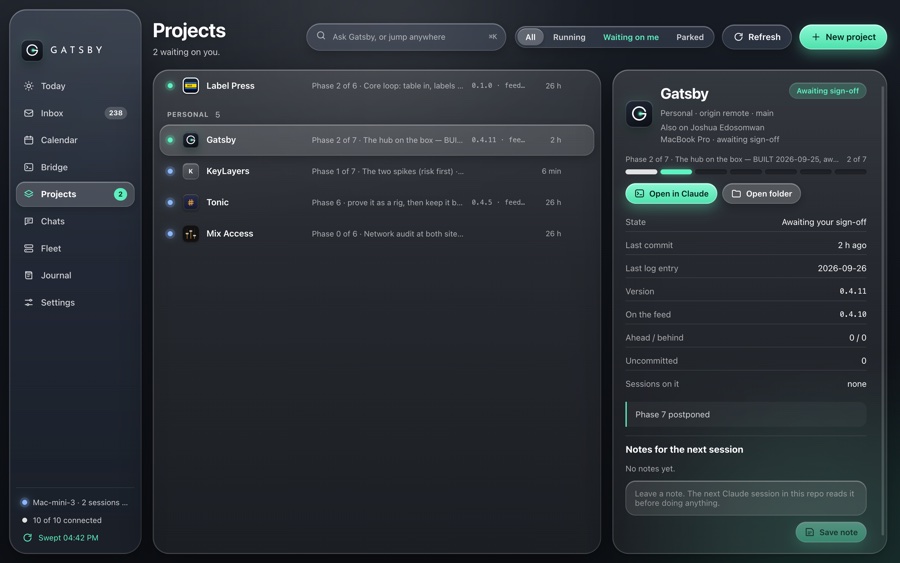Click the Save note button
This screenshot has height=563, width=900.
click(831, 532)
